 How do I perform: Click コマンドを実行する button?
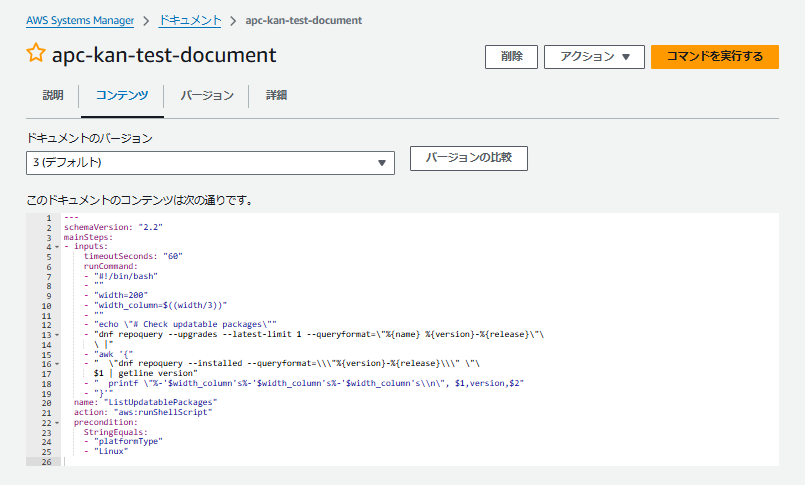coord(715,56)
